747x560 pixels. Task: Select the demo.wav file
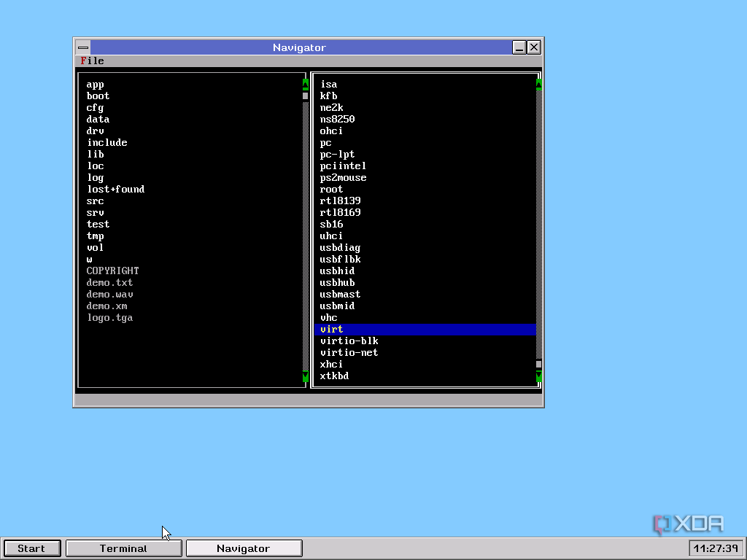(110, 295)
